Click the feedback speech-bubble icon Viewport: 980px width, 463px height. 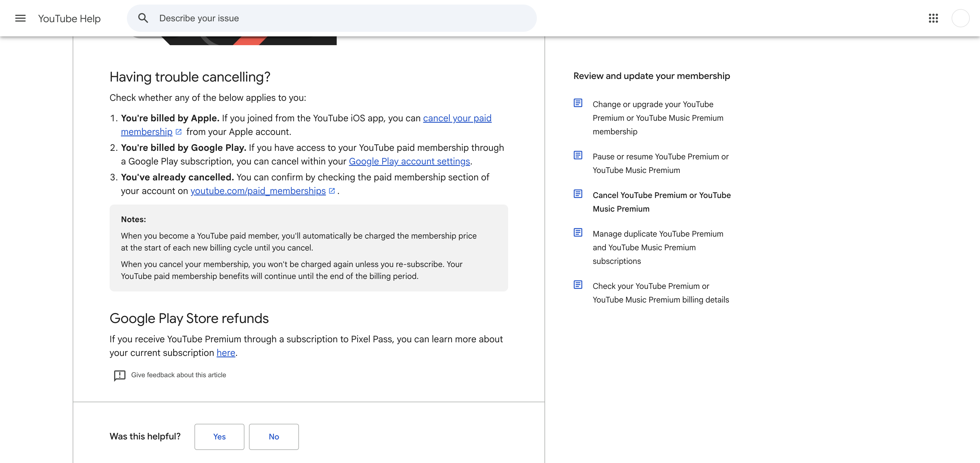(x=120, y=376)
